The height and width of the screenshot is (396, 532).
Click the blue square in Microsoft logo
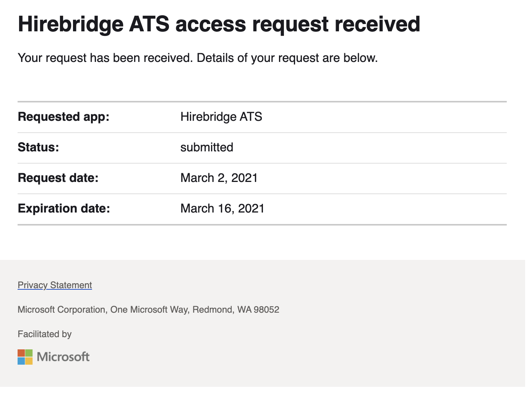click(x=21, y=360)
